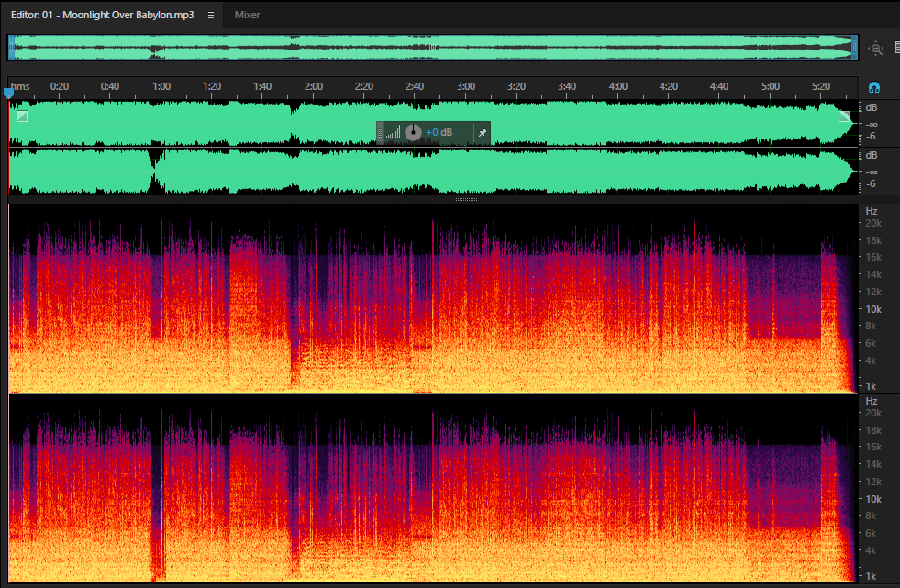Click inside the upper channel spectrogram
This screenshot has width=900, height=588.
click(x=433, y=298)
